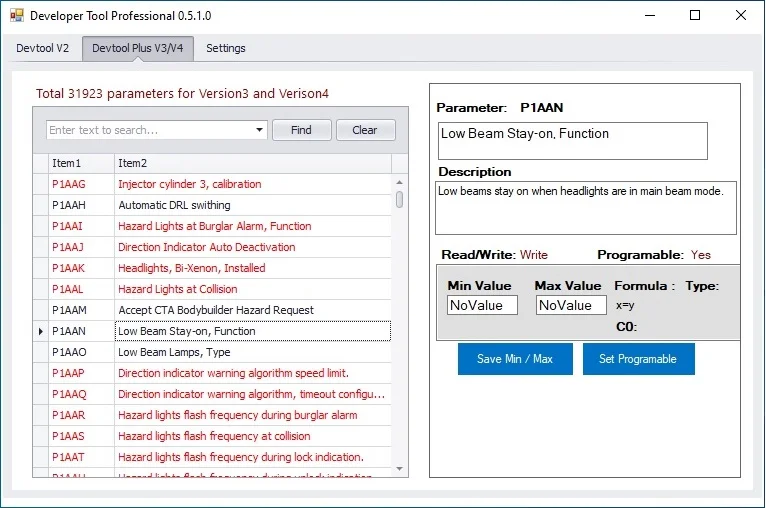Screen dimensions: 766x508
Task: Maximize the Developer Tool window
Action: [x=695, y=16]
